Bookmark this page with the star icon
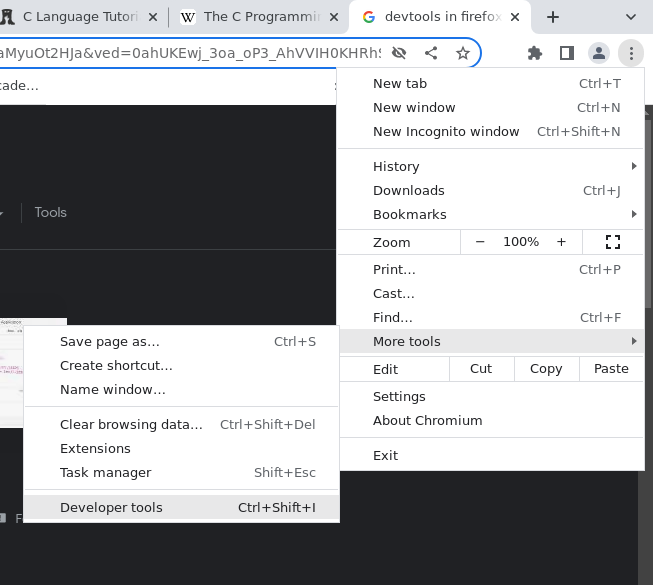Image resolution: width=653 pixels, height=585 pixels. [463, 53]
